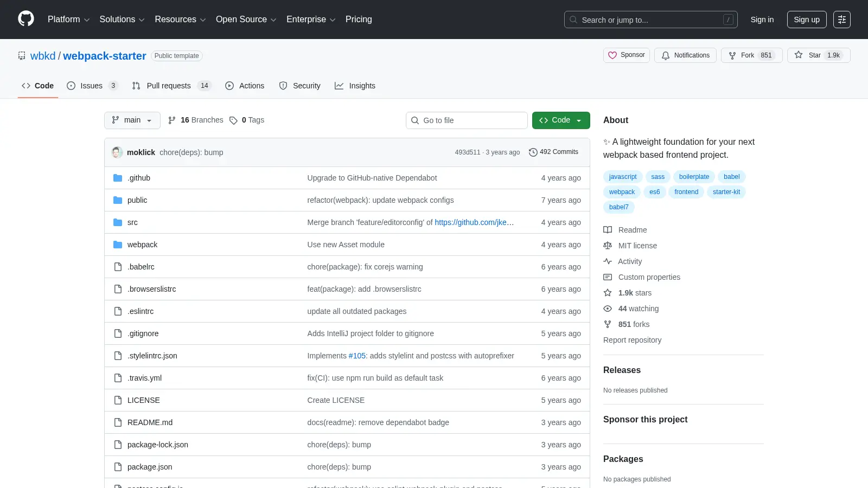This screenshot has height=488, width=868.
Task: Click the .eslintrc file icon
Action: [x=118, y=311]
